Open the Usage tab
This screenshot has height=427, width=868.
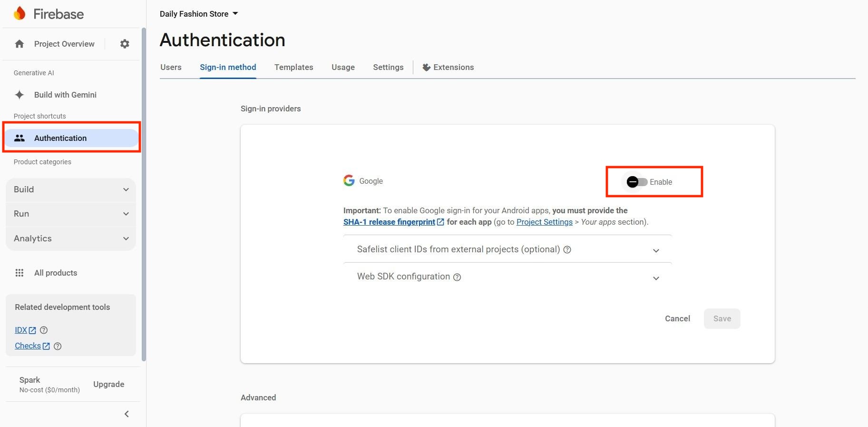(343, 67)
